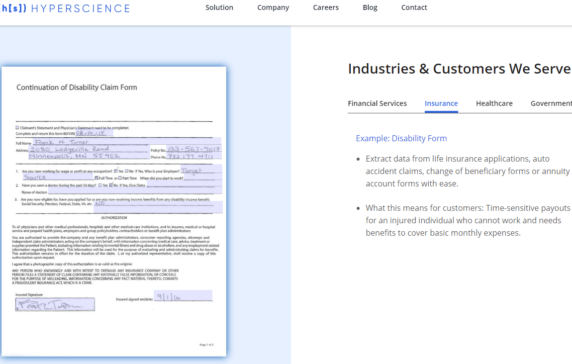The width and height of the screenshot is (572, 364).
Task: Click the 'Extract data from life insurance applications' bullet
Action: tap(467, 171)
